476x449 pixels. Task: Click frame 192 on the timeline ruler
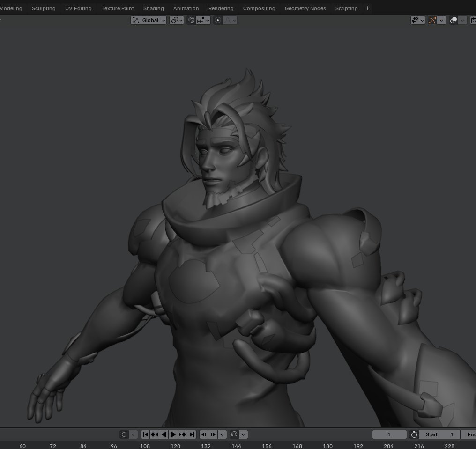tap(358, 446)
